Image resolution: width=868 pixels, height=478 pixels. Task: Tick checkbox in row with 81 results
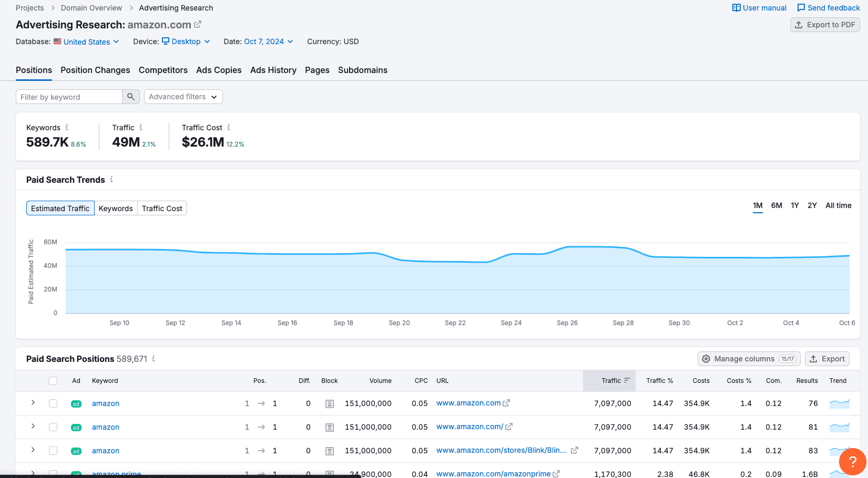click(x=53, y=427)
